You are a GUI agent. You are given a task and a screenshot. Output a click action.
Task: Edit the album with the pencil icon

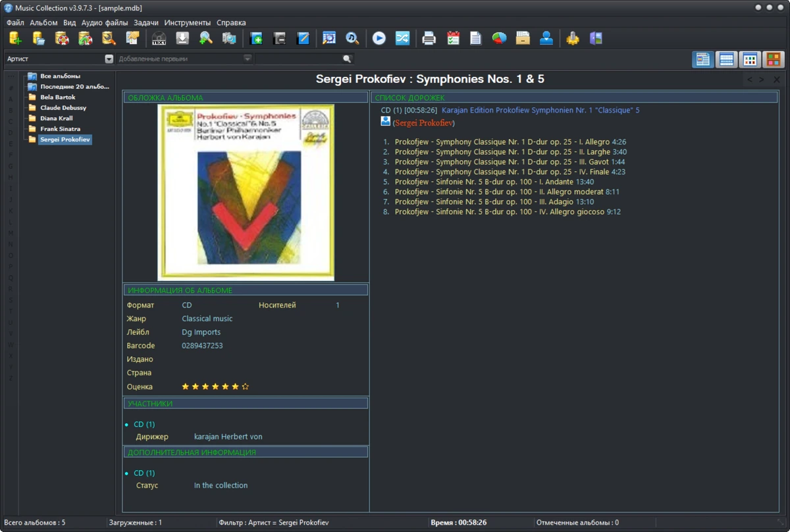(x=303, y=38)
